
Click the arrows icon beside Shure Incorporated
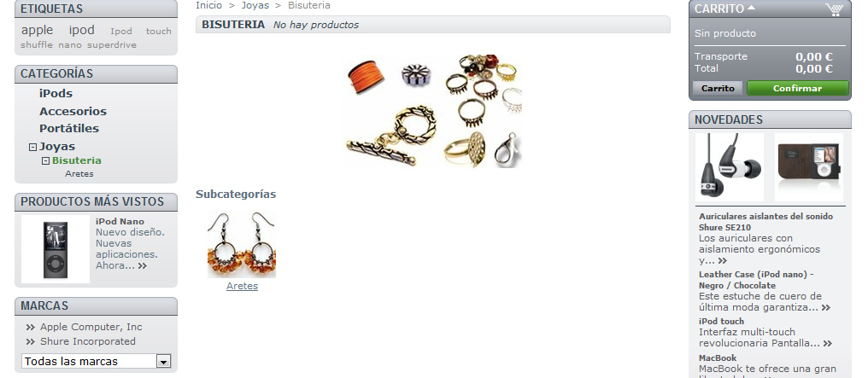(x=31, y=341)
